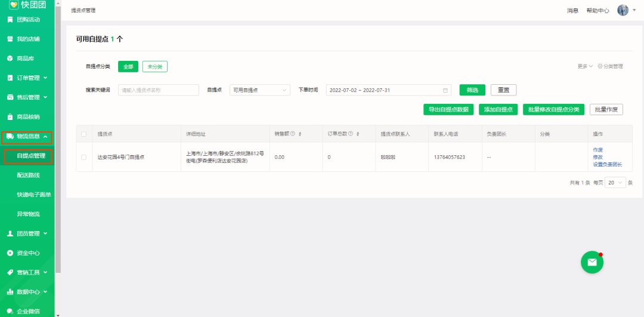The height and width of the screenshot is (317, 644).
Task: Open 异常物流 in the sidebar
Action: [29, 214]
